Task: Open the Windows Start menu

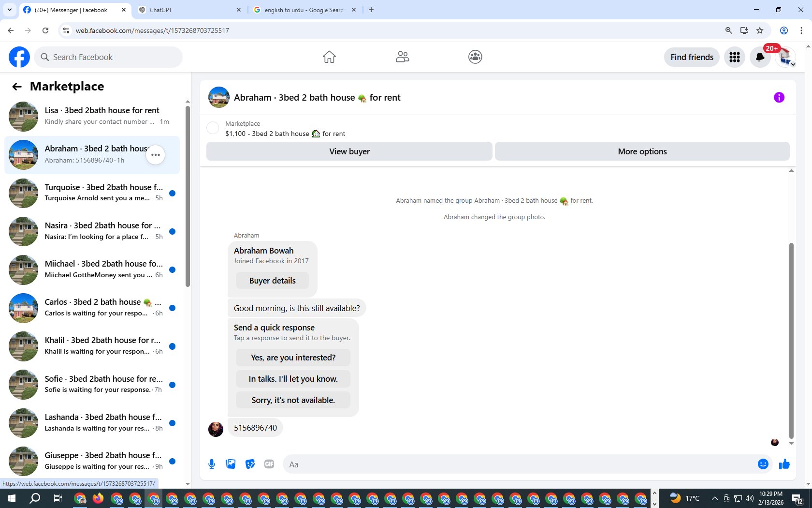Action: point(12,498)
